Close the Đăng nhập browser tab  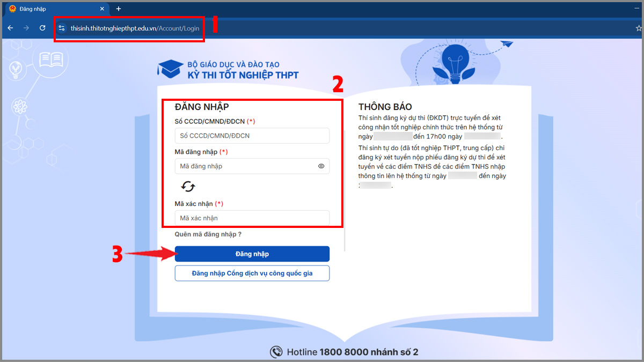click(102, 9)
